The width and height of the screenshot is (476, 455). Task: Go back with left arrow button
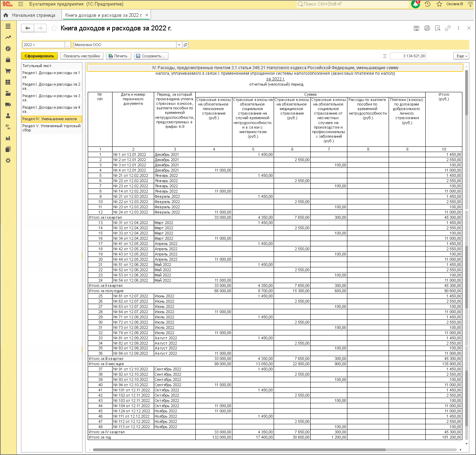point(28,28)
